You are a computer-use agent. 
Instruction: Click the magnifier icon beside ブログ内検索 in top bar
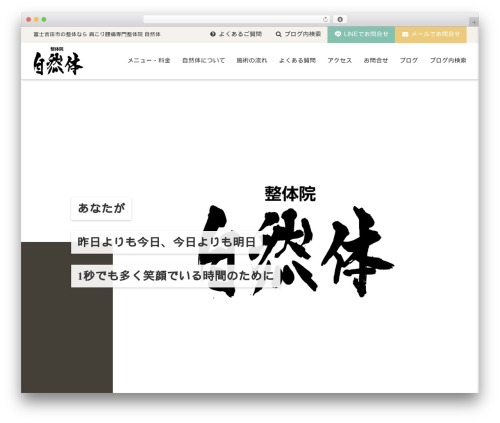pyautogui.click(x=278, y=34)
